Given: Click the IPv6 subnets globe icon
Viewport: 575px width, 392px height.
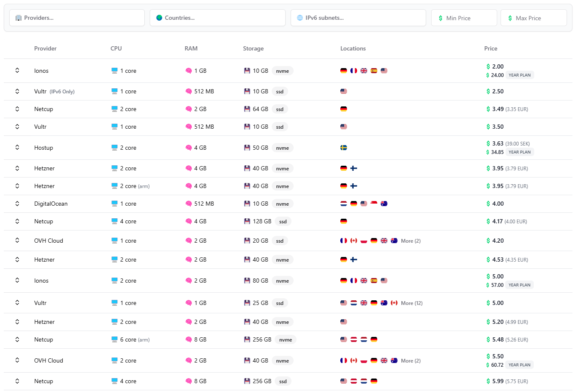Looking at the screenshot, I should (299, 18).
